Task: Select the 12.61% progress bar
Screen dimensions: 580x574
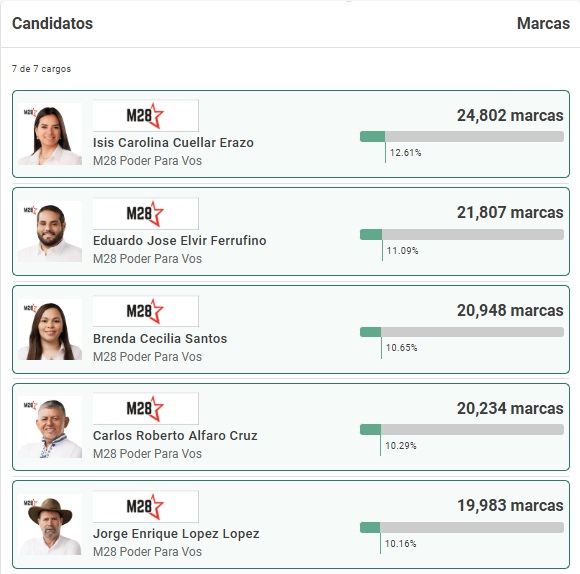Action: tap(462, 136)
